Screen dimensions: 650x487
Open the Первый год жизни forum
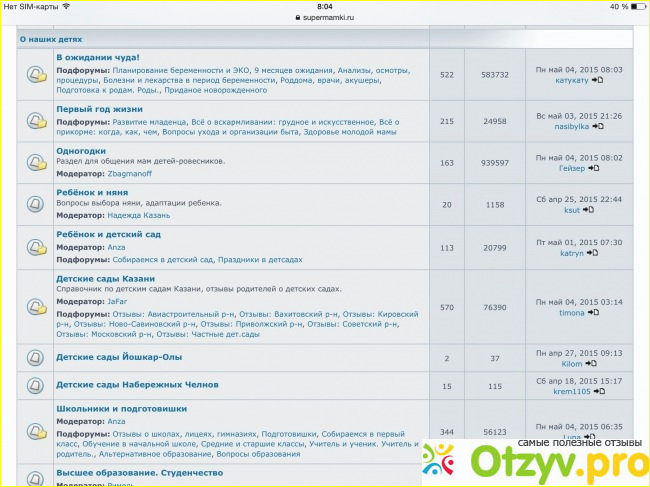[99, 108]
